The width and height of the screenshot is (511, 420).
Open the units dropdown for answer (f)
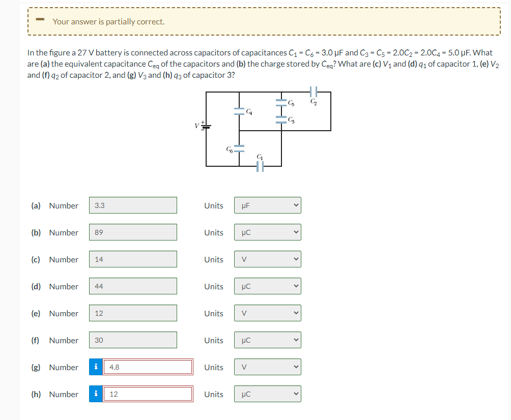point(267,340)
